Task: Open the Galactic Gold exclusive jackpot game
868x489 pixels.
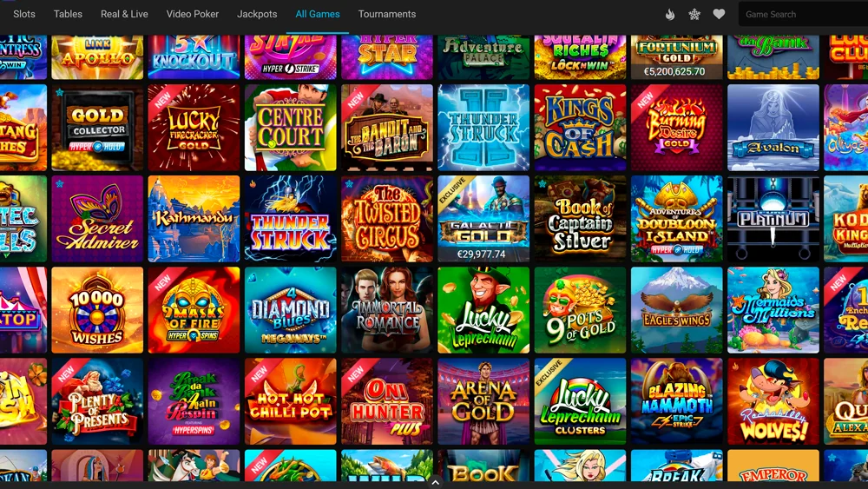Action: (483, 219)
